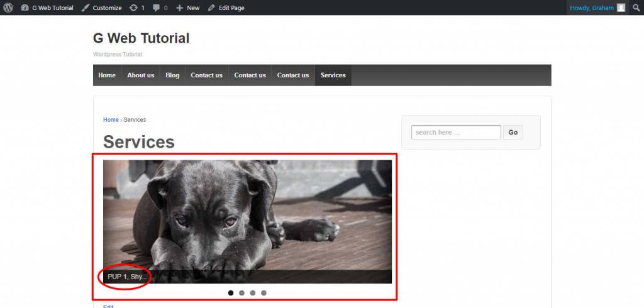Click the 'PUP 1, Shy...' slide caption

click(x=127, y=277)
